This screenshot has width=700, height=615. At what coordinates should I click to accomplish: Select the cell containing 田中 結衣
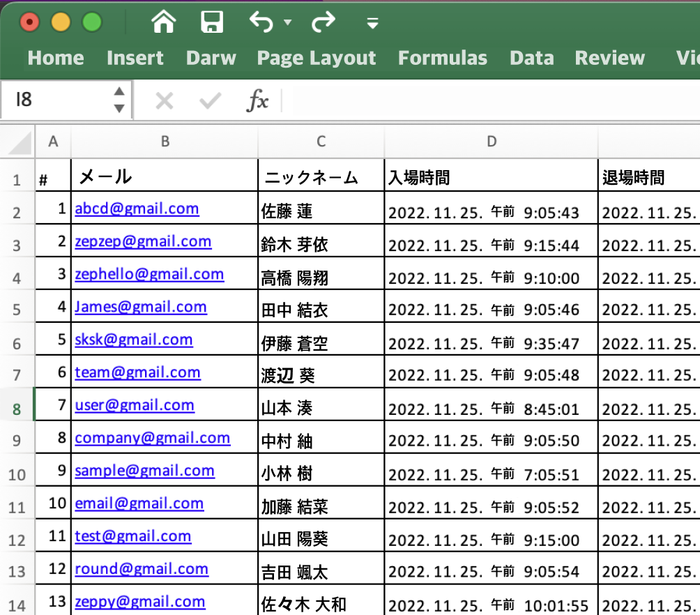pyautogui.click(x=321, y=306)
